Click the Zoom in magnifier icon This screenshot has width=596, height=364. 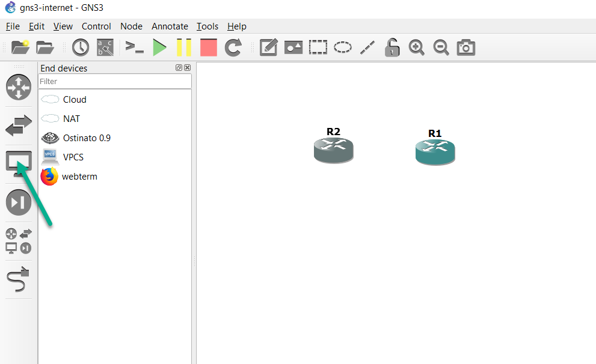417,47
